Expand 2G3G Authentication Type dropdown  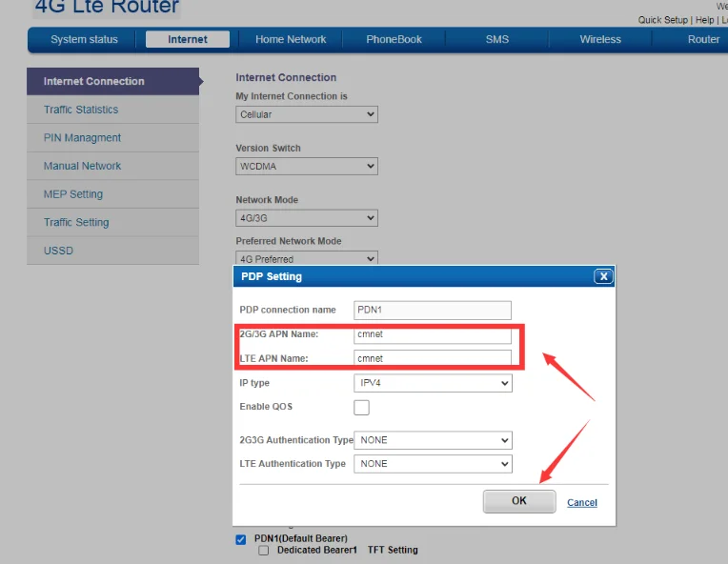point(432,440)
